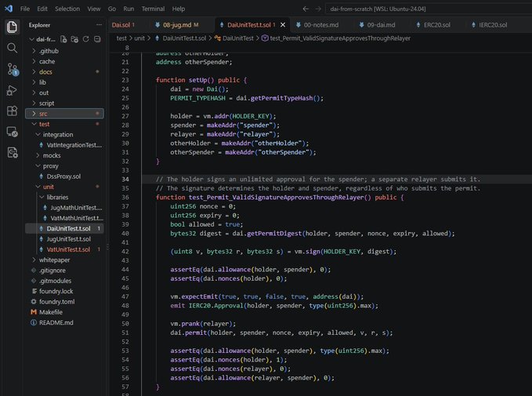This screenshot has width=532, height=396.
Task: Collapse all folders in explorer
Action: coord(97,39)
